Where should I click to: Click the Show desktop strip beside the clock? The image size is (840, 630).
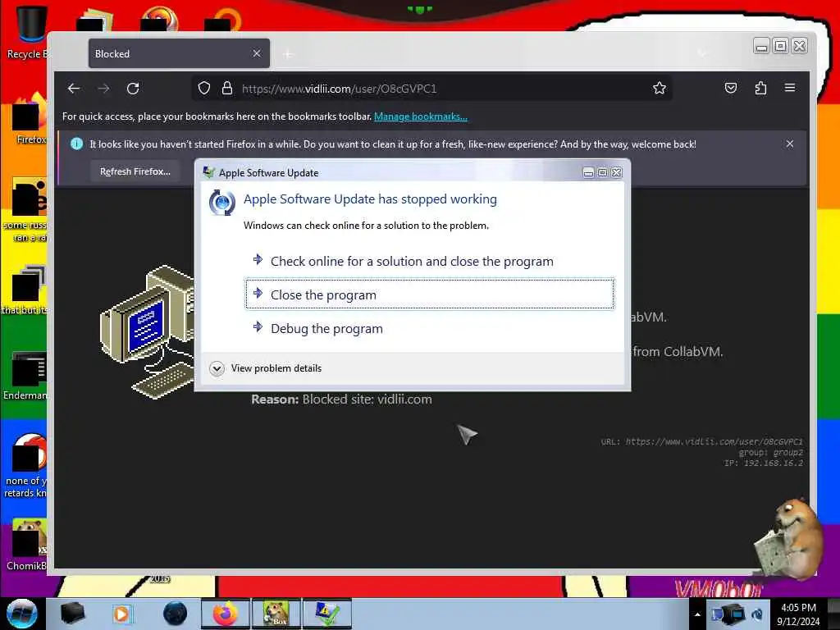(833, 614)
